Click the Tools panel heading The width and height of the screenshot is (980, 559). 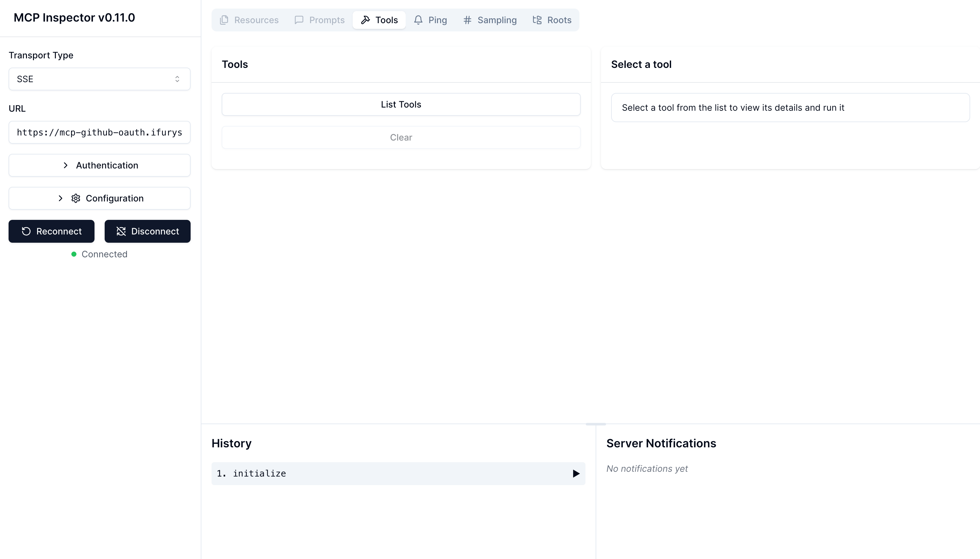click(x=235, y=64)
